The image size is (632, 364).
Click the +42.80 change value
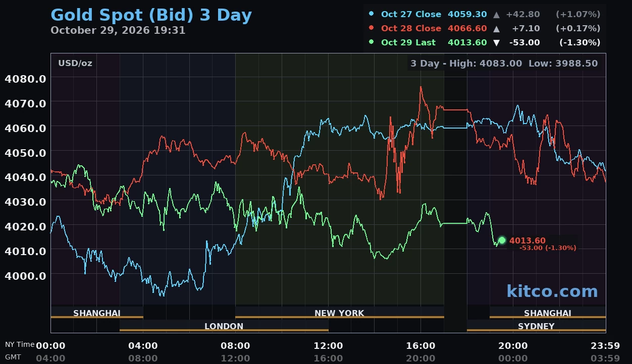click(523, 14)
